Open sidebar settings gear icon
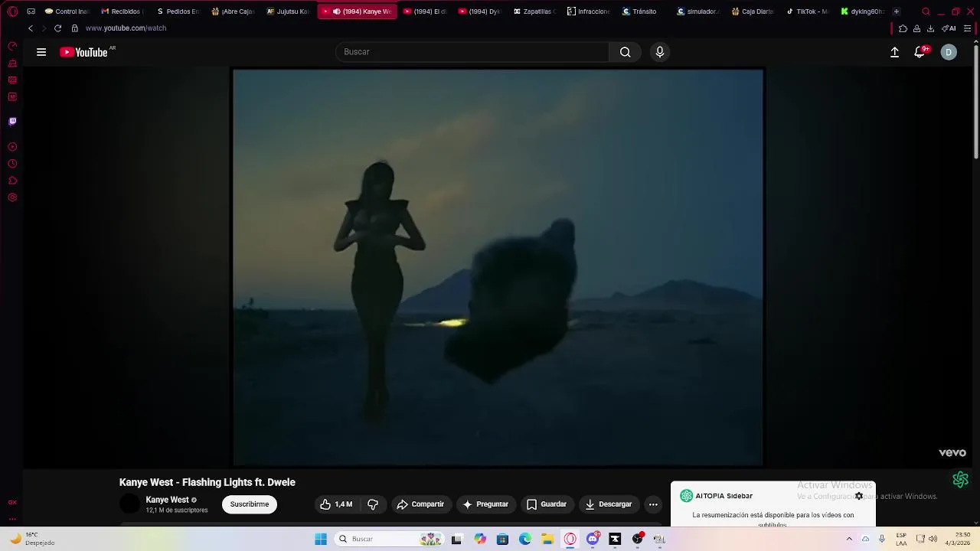 pos(12,197)
